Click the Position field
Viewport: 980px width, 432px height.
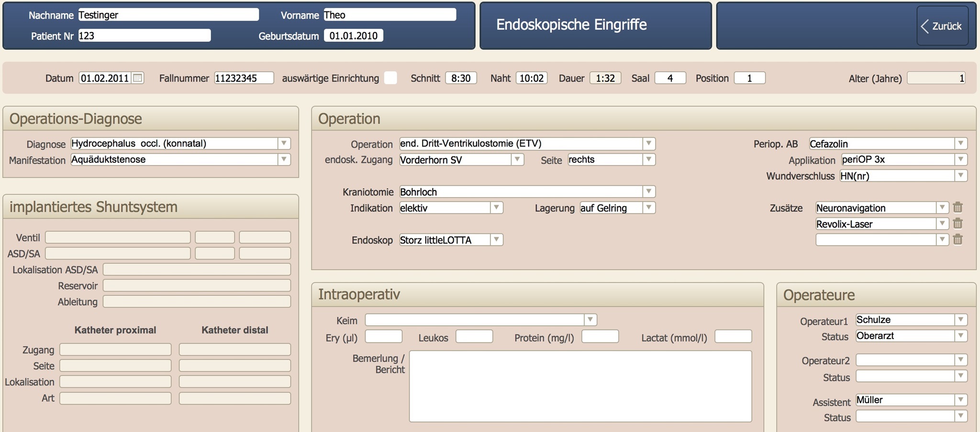coord(750,78)
